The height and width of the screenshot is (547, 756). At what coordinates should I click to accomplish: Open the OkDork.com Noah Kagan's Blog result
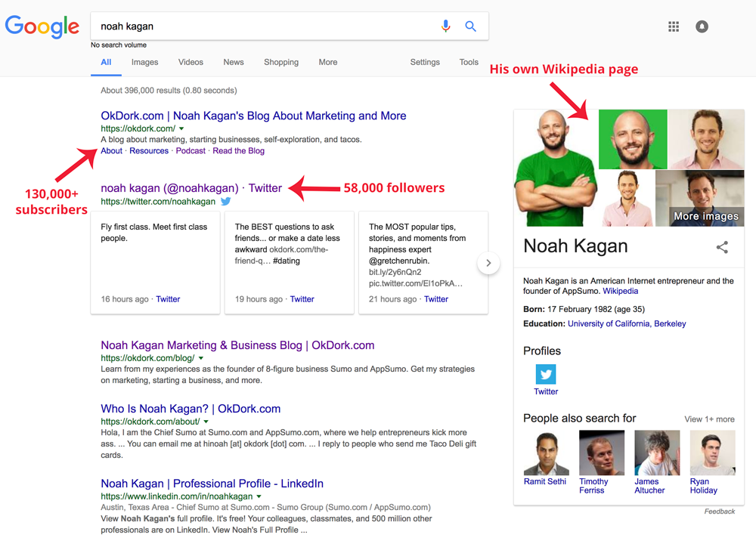[x=253, y=116]
